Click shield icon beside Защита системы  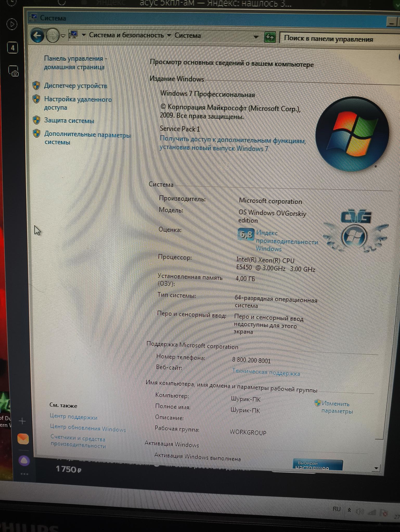pyautogui.click(x=36, y=120)
